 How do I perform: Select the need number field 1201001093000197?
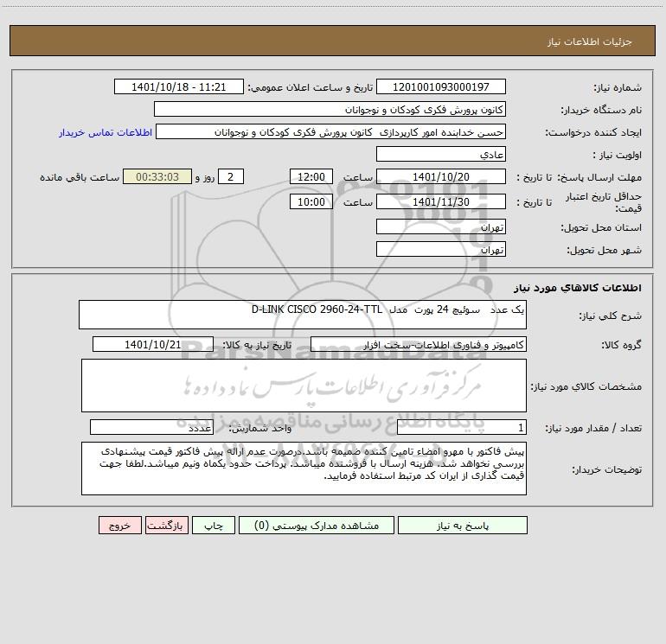[x=441, y=87]
